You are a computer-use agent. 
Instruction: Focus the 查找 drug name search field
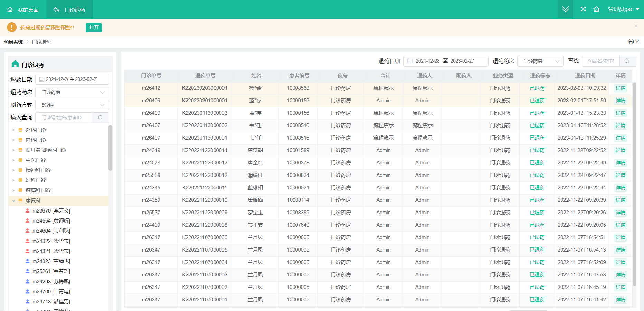[601, 61]
